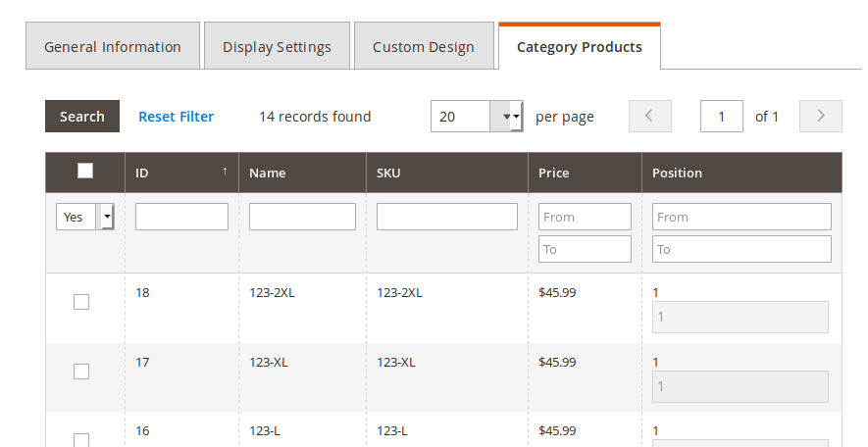Check the box for product 123-2XL
The height and width of the screenshot is (447, 868).
(x=81, y=302)
